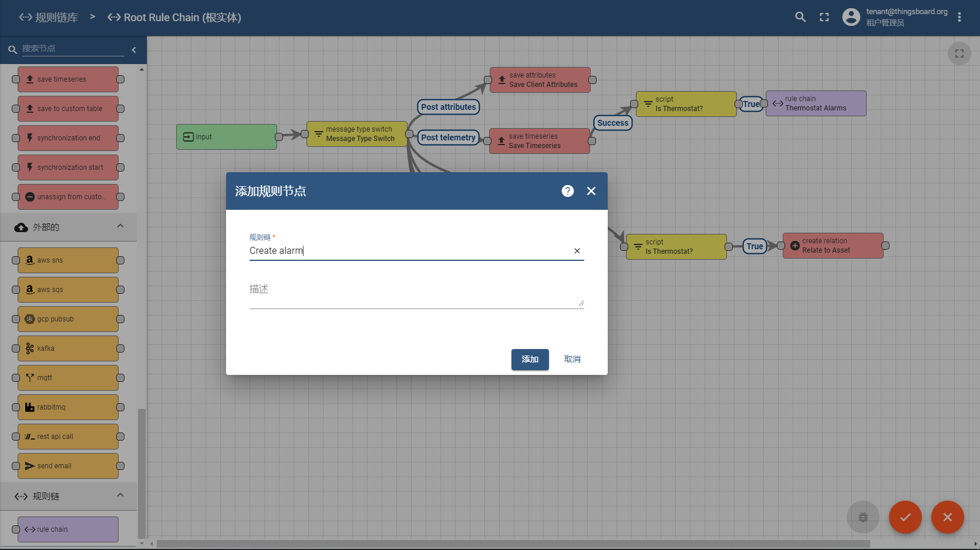The width and height of the screenshot is (980, 550).
Task: Click the Thermostat Alarms rule chain node
Action: (x=816, y=103)
